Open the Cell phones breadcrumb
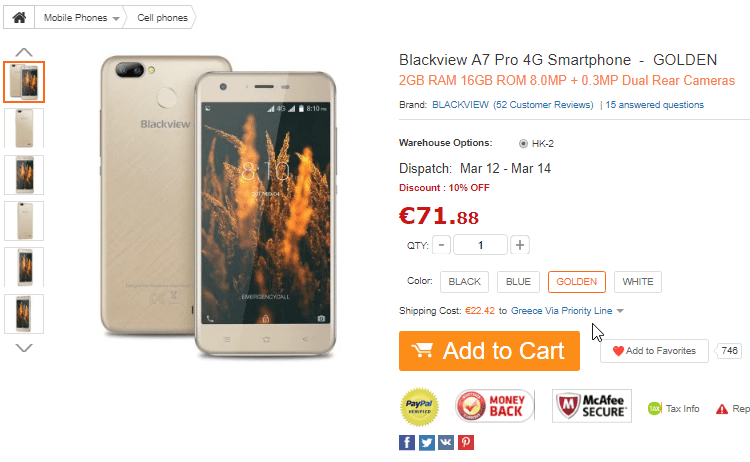Screen dimensions: 750x462 point(162,18)
